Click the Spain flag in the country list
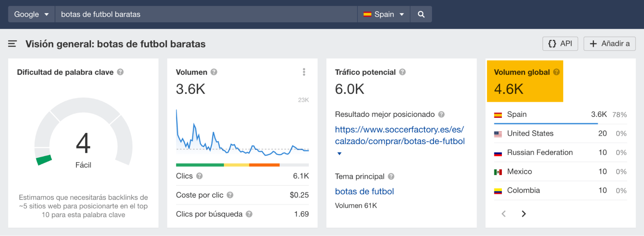Viewport: 644px width, 236px height. pos(498,114)
